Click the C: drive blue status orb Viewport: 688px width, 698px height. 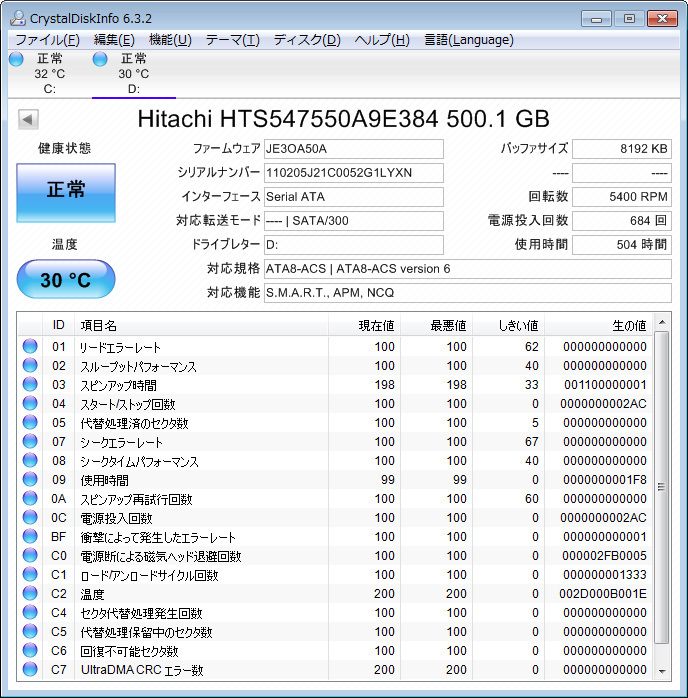[x=16, y=59]
